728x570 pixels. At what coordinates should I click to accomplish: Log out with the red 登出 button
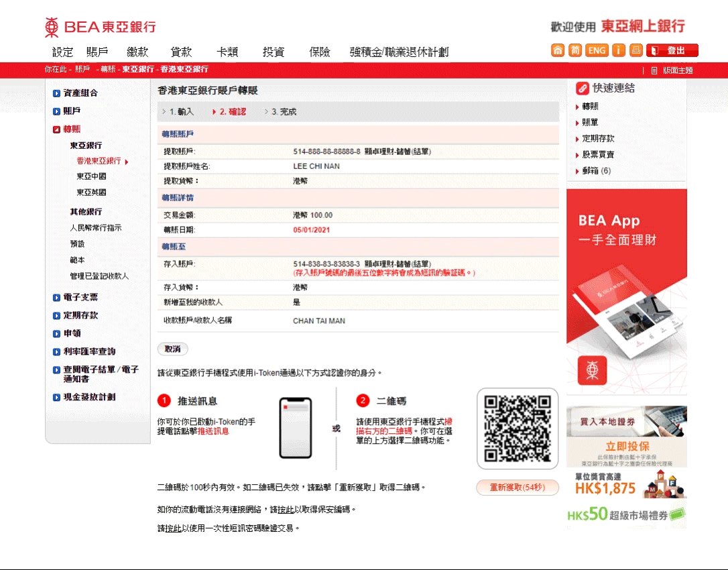click(672, 50)
